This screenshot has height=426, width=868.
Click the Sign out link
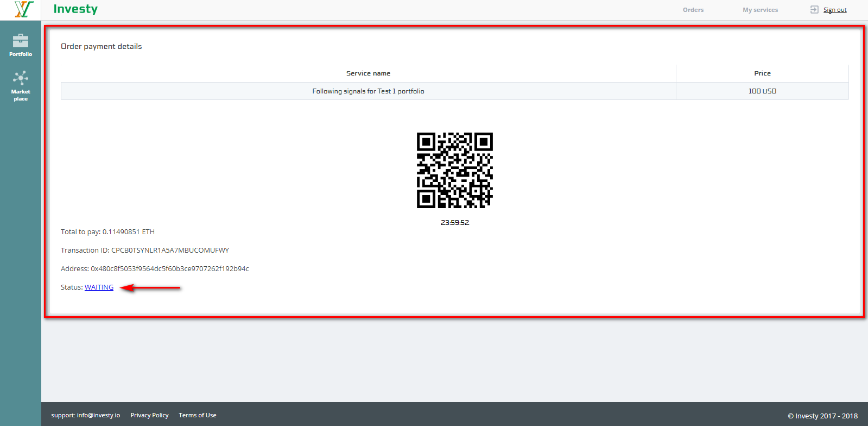(x=835, y=10)
